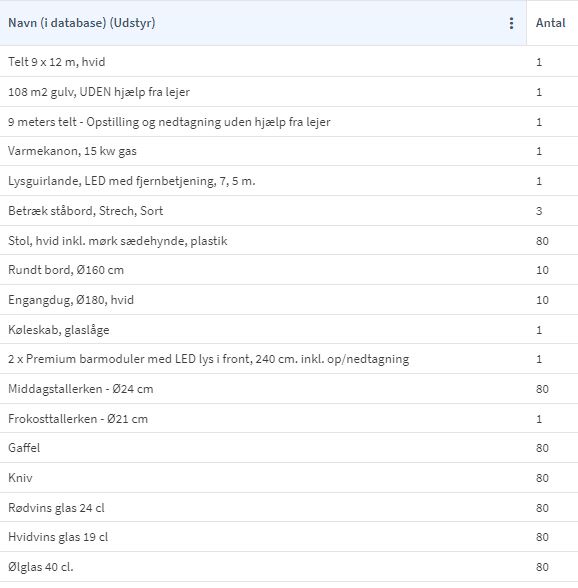578x588 pixels.
Task: Select the Rundt bord, Ø160 cm row
Action: click(x=289, y=270)
